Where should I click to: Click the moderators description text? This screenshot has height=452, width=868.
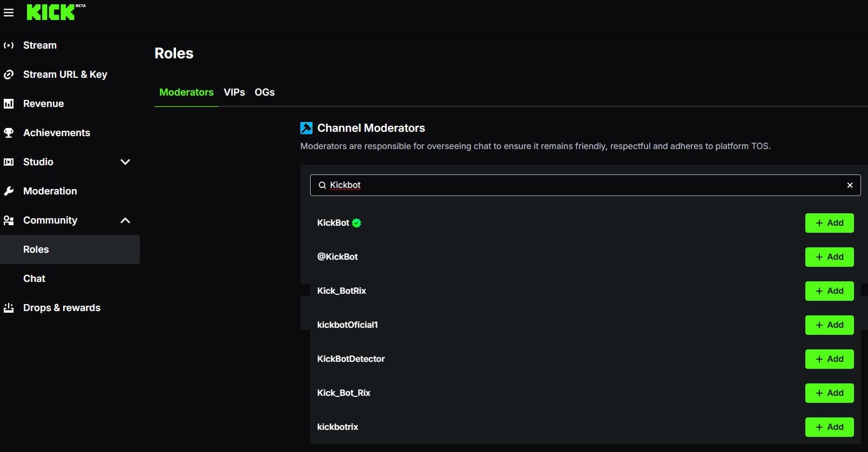point(535,146)
